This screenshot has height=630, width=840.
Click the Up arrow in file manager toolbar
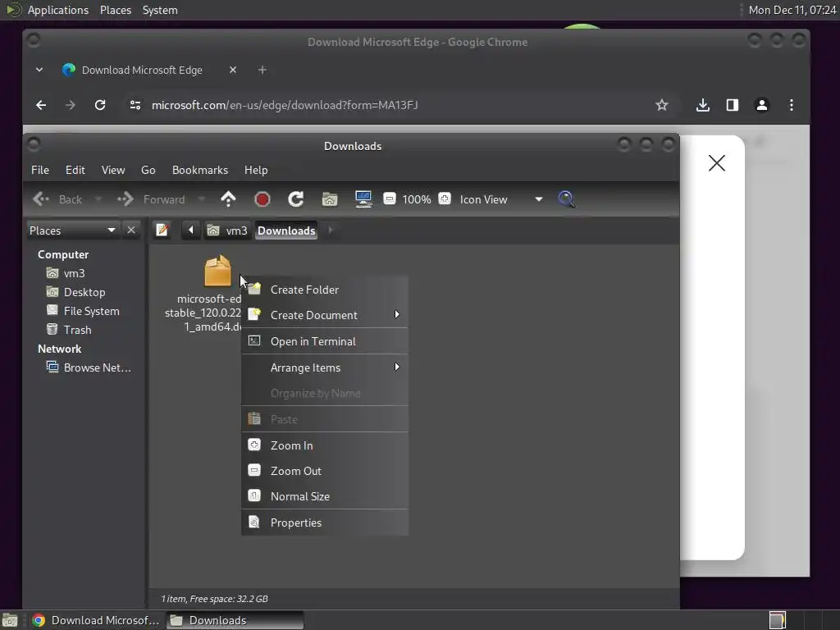(x=228, y=199)
